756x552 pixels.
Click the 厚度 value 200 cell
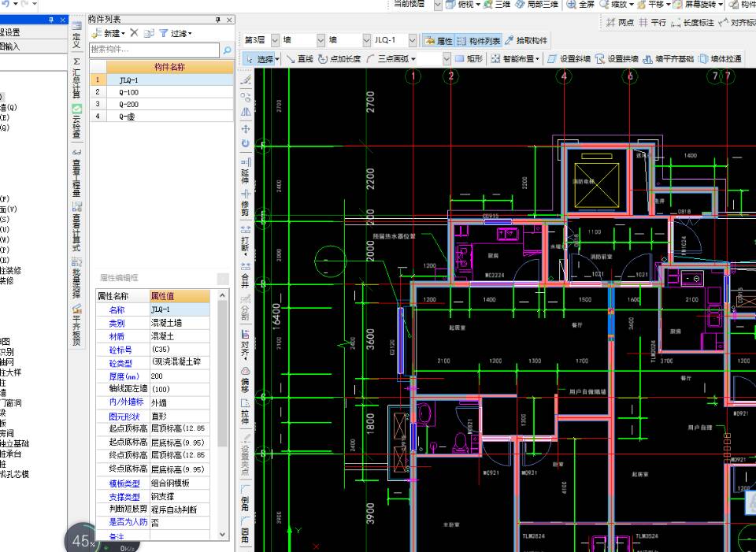point(180,376)
